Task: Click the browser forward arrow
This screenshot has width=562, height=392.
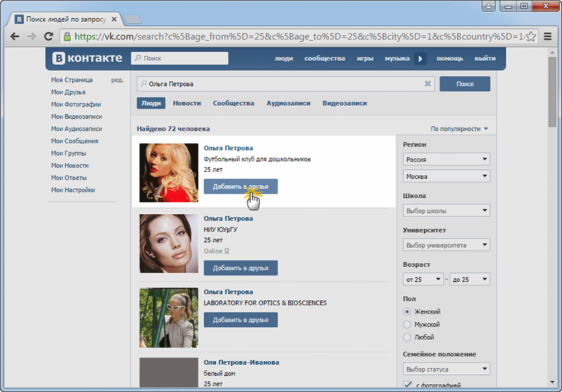Action: pos(31,36)
